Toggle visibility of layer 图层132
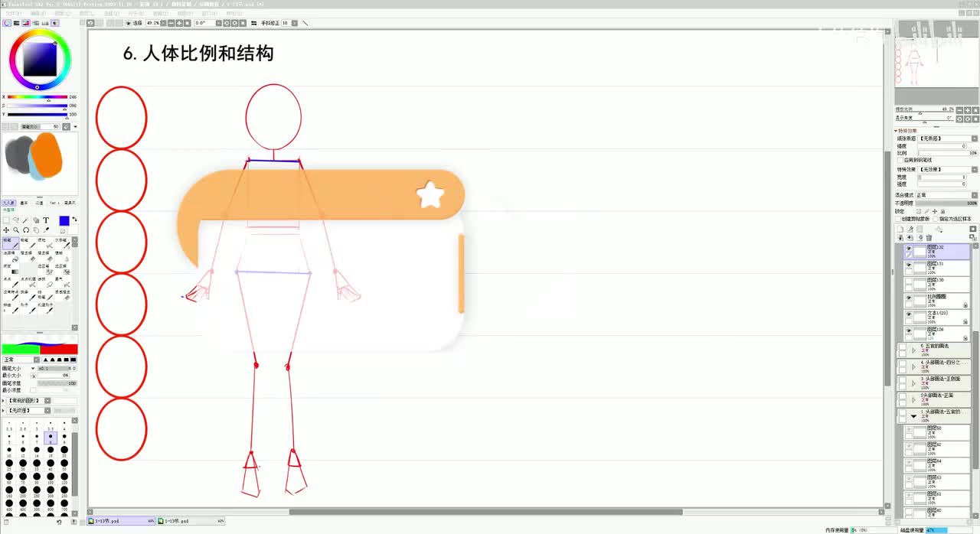Viewport: 980px width, 534px height. [909, 248]
